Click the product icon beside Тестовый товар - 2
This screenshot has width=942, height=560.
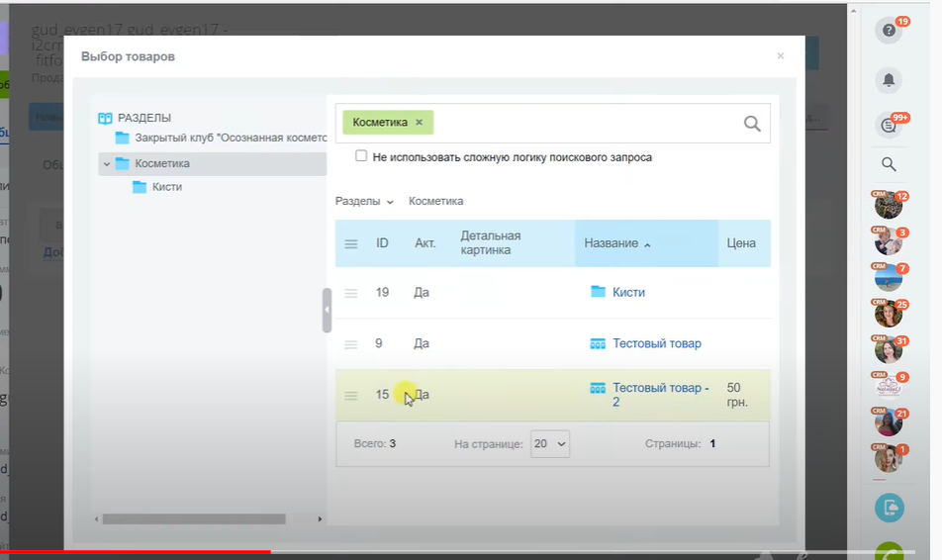click(598, 388)
